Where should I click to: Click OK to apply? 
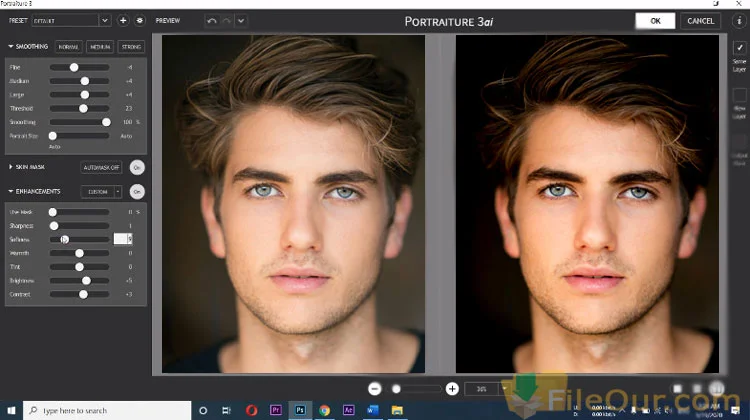655,21
